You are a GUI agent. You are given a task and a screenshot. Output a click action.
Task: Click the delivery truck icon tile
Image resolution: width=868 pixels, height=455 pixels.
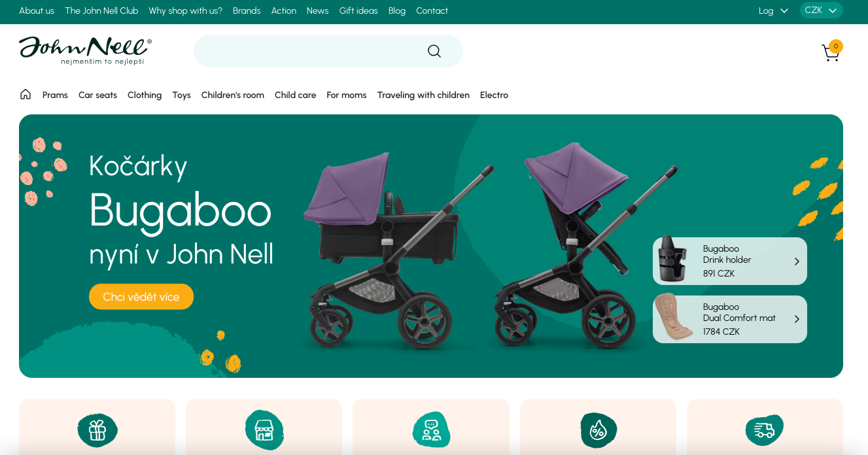click(765, 430)
